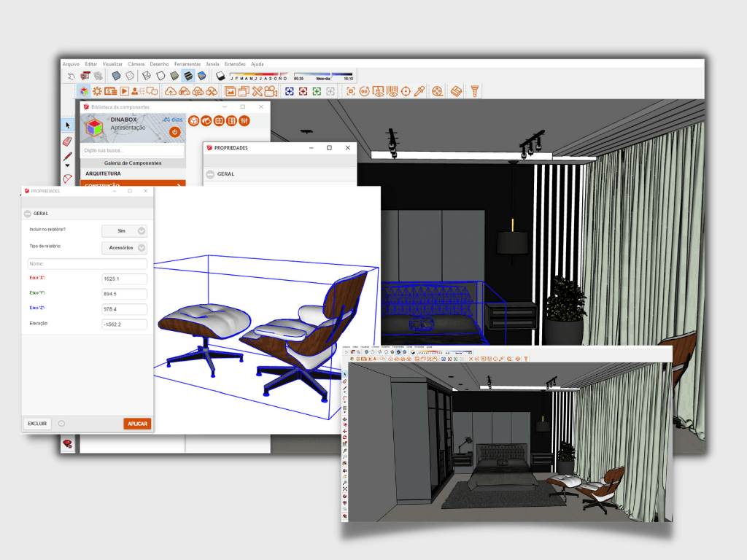Click the orange drill bit toolbar icon
The image size is (747, 560).
(474, 91)
